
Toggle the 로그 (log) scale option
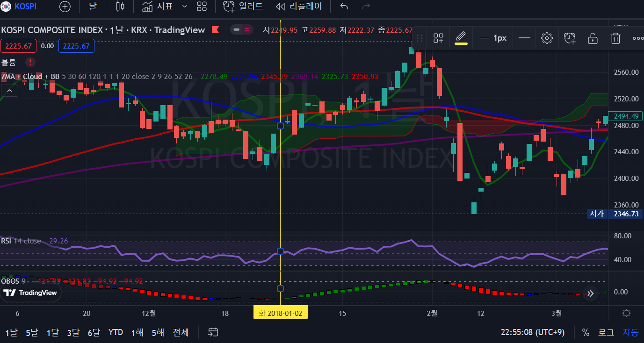tap(606, 332)
